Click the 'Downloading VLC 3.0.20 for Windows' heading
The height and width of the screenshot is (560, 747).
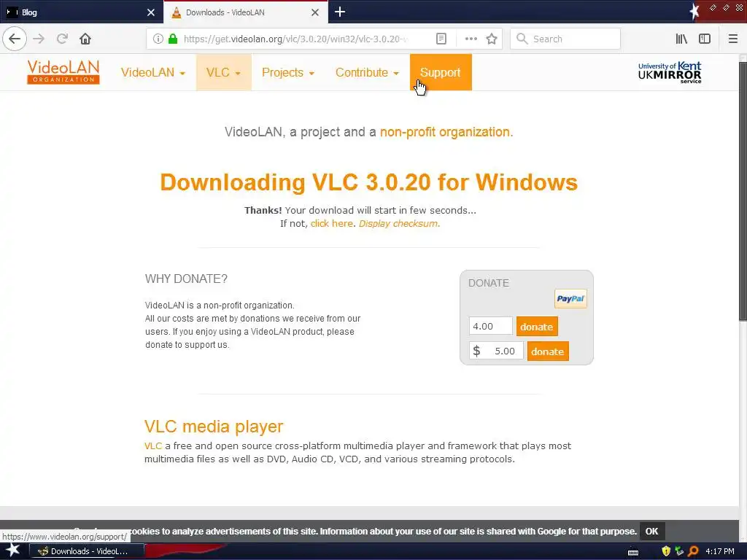point(368,182)
